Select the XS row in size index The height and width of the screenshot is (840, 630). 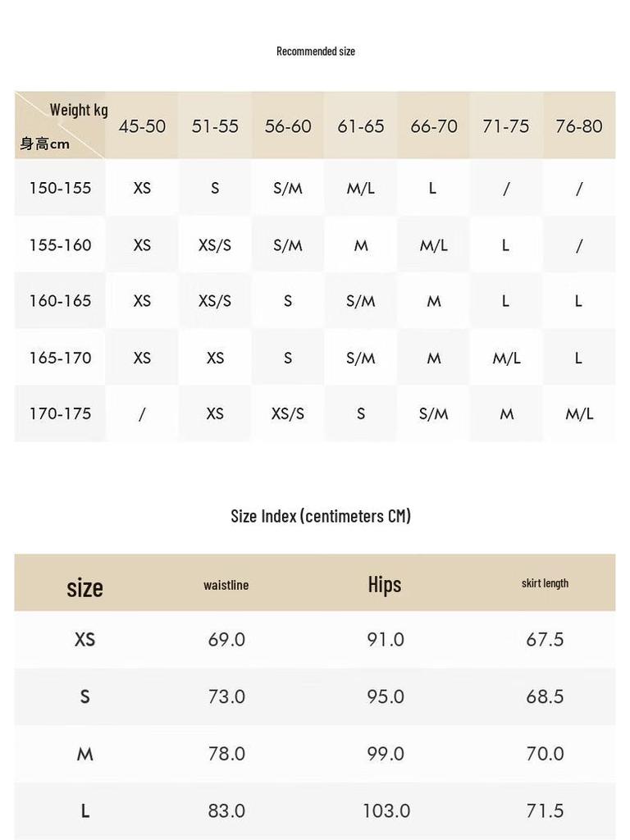[315, 639]
